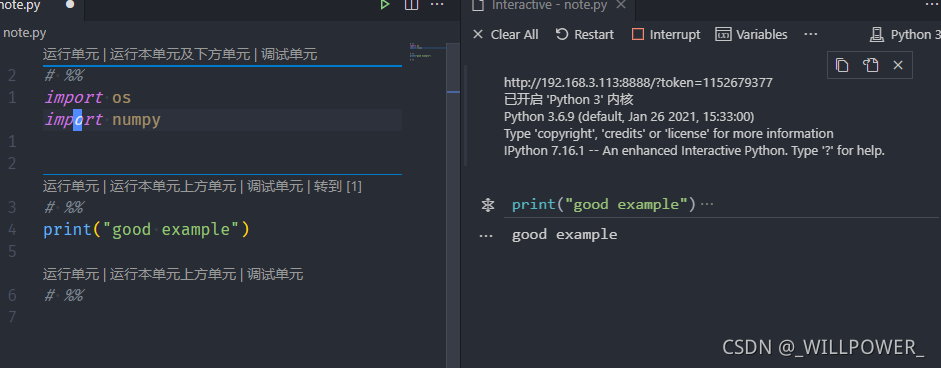The image size is (941, 368).
Task: Click 运行本单元上方单元 above the print cell
Action: [x=173, y=187]
